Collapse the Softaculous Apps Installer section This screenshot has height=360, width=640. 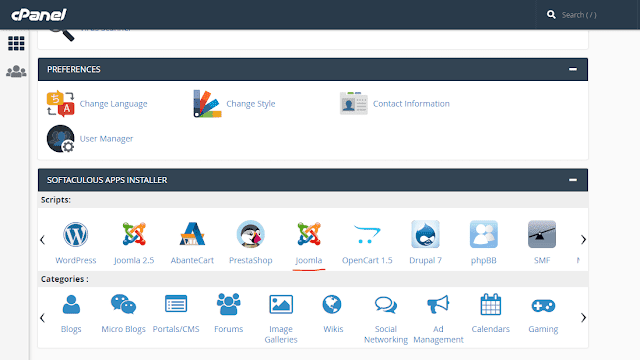[573, 180]
